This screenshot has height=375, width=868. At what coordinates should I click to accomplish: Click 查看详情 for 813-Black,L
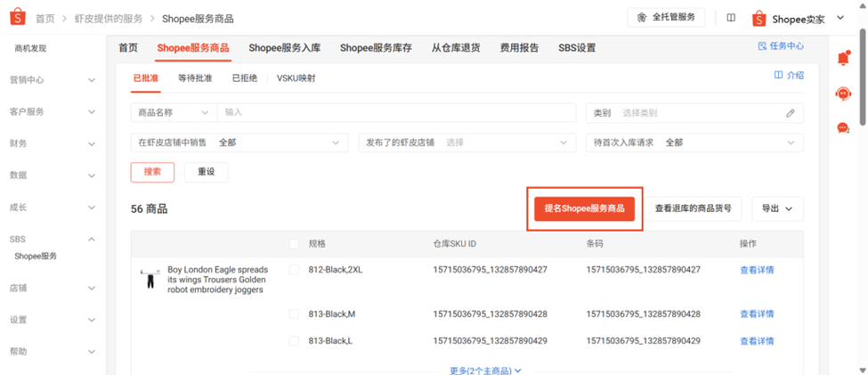[757, 340]
